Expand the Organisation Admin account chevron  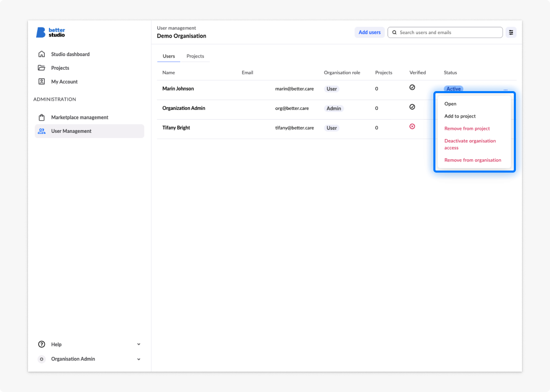139,359
